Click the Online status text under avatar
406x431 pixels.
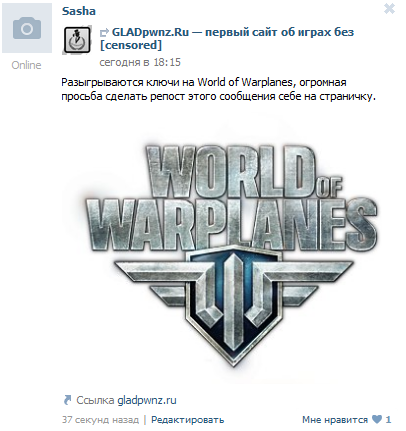pyautogui.click(x=26, y=65)
